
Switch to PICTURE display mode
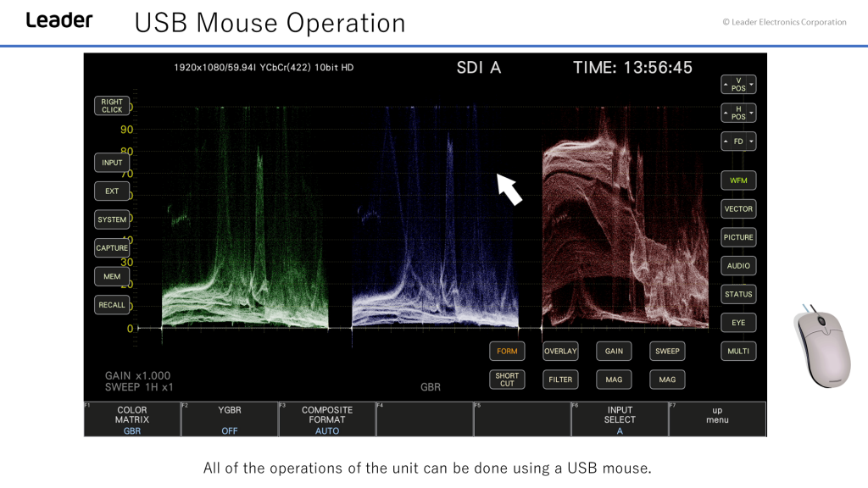click(x=738, y=237)
